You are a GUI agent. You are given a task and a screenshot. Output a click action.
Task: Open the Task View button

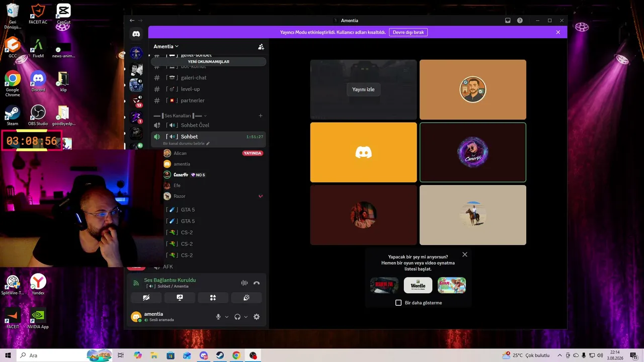tap(121, 355)
